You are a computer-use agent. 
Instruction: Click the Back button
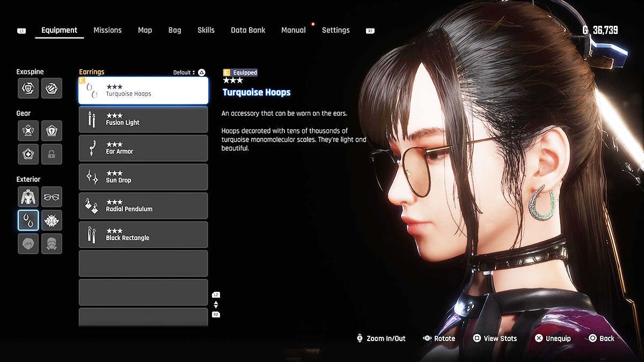tap(601, 338)
